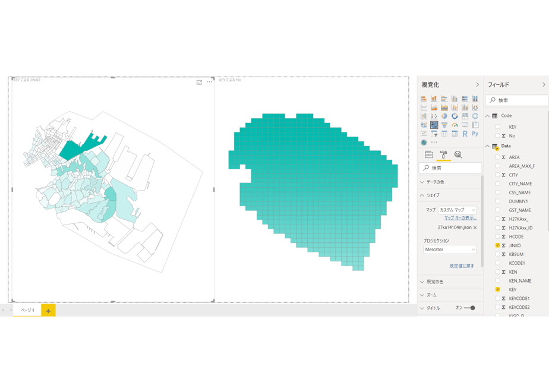549x392 pixels.
Task: Select the stacked area chart visual
Action: tap(444, 107)
